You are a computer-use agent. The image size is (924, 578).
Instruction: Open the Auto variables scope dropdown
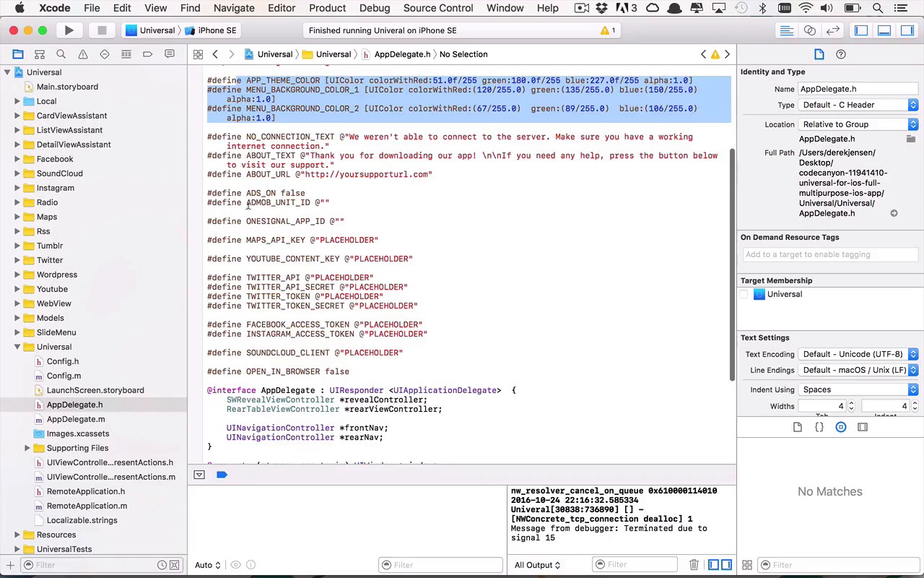coord(208,565)
